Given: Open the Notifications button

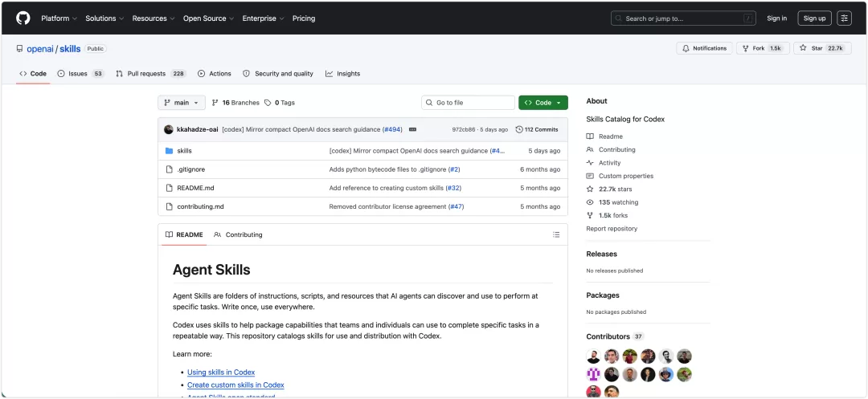Looking at the screenshot, I should pos(704,48).
